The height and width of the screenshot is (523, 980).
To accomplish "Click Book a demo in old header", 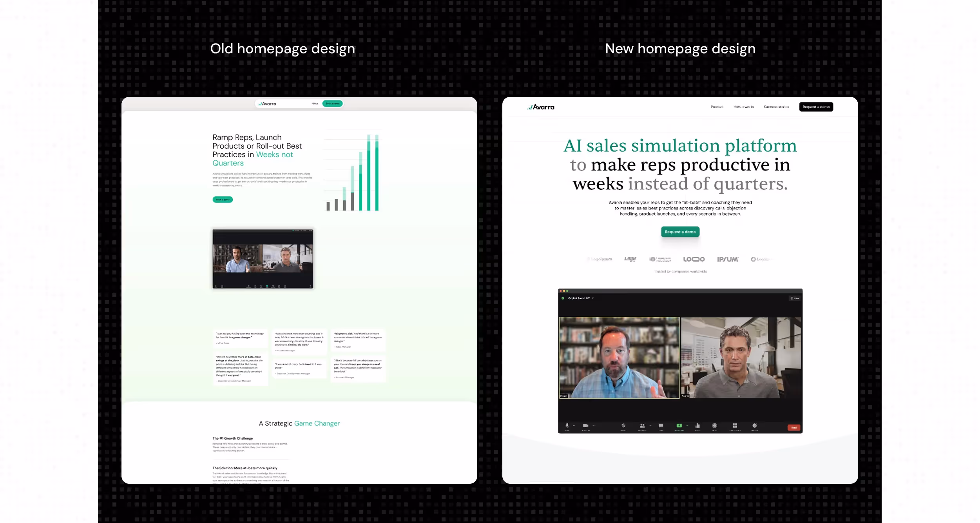I will coord(332,104).
